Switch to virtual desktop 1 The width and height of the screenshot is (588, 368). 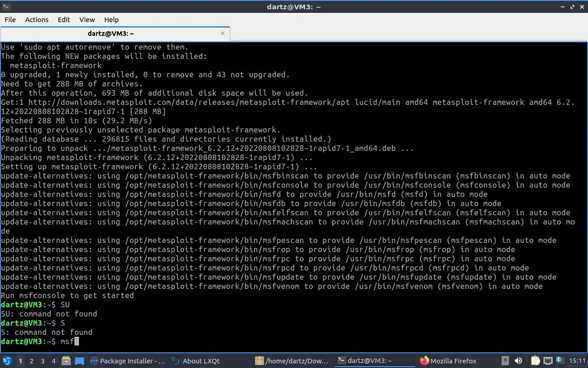tap(20, 361)
